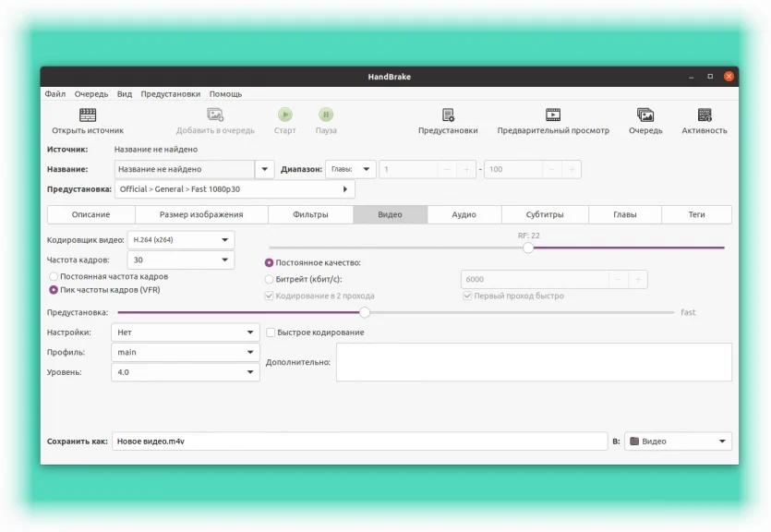Start encoding with the Старт button
This screenshot has height=532, width=771.
[x=284, y=115]
